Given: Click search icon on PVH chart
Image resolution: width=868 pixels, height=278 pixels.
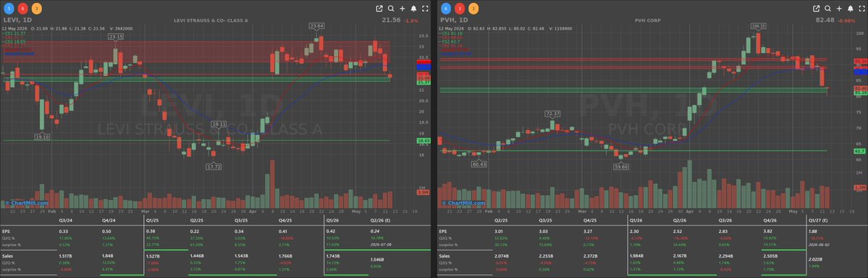Looking at the screenshot, I should (827, 8).
